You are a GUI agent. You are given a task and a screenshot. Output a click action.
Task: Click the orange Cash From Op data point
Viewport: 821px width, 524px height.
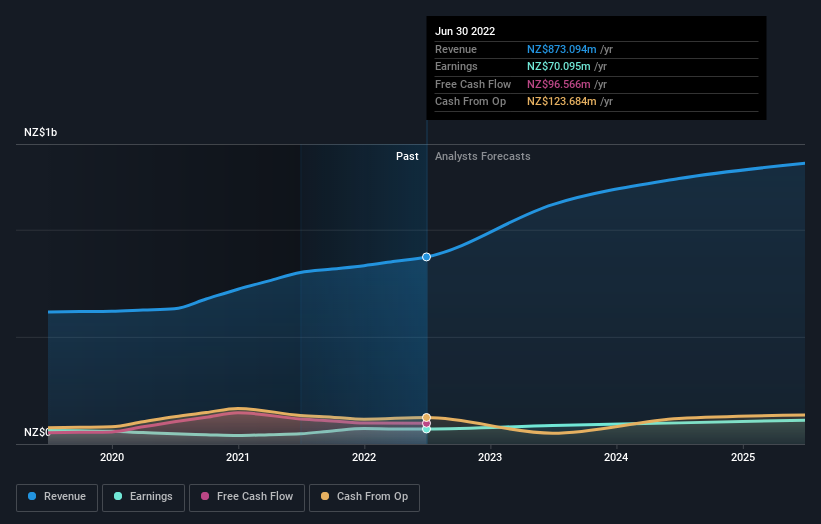coord(426,417)
